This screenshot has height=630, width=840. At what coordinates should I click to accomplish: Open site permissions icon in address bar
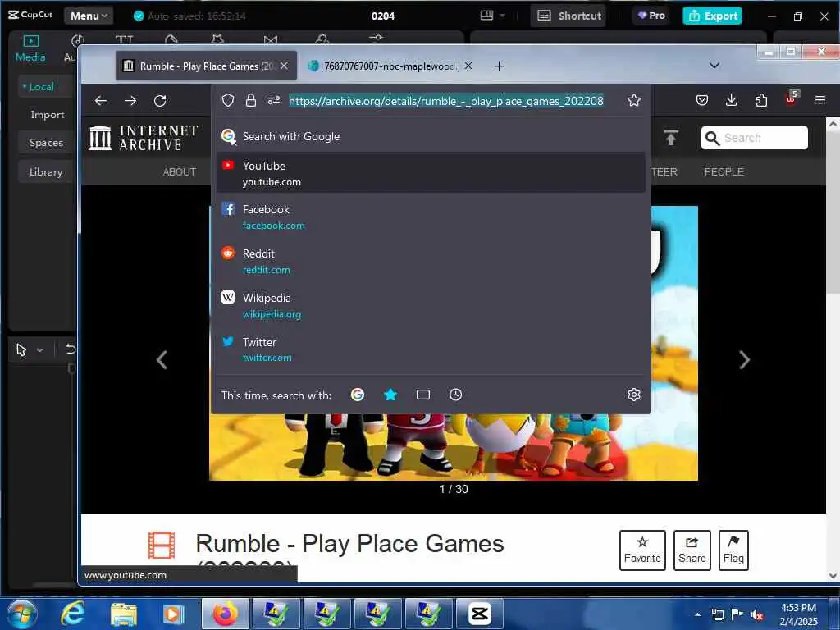tap(274, 100)
